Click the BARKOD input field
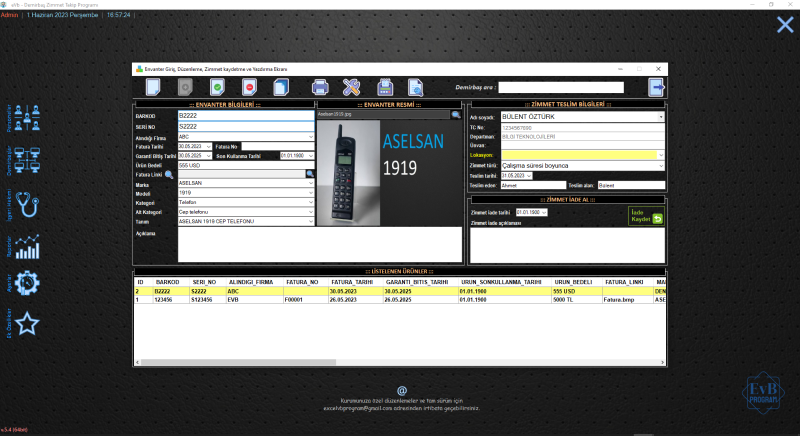This screenshot has width=800, height=436. (x=245, y=117)
